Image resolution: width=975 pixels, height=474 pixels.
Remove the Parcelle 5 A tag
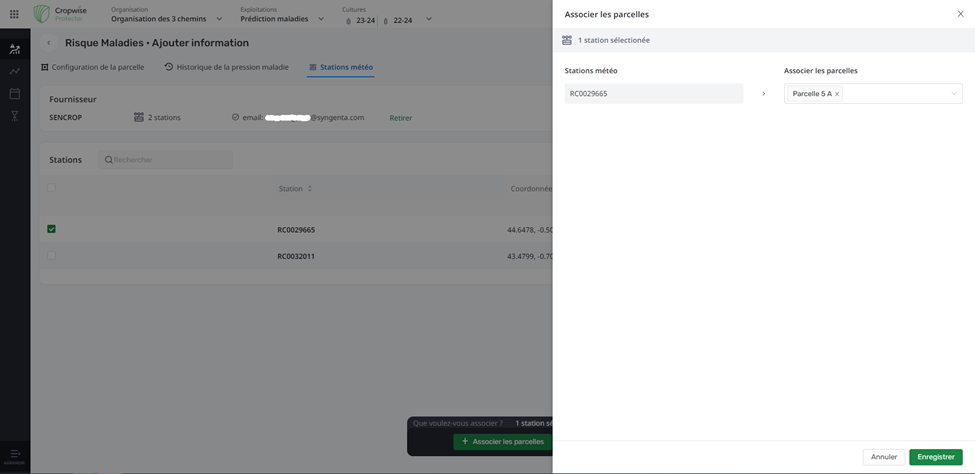pos(837,94)
